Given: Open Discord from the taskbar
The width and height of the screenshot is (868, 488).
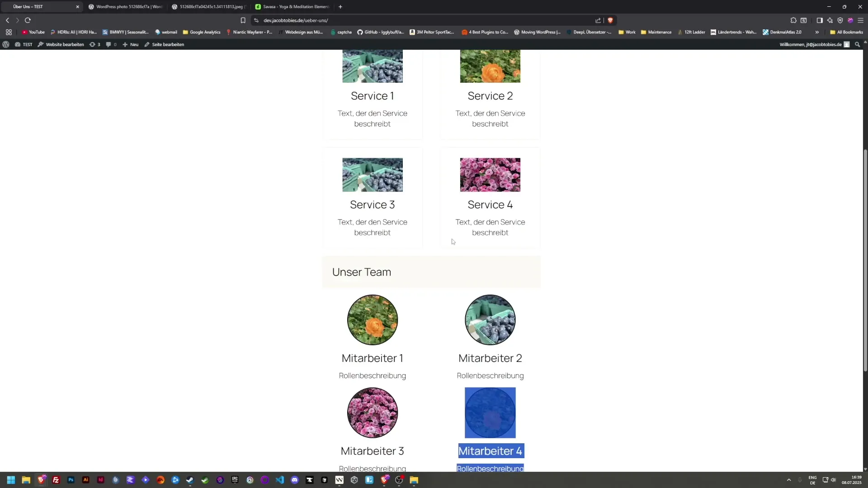Looking at the screenshot, I should coord(294,480).
